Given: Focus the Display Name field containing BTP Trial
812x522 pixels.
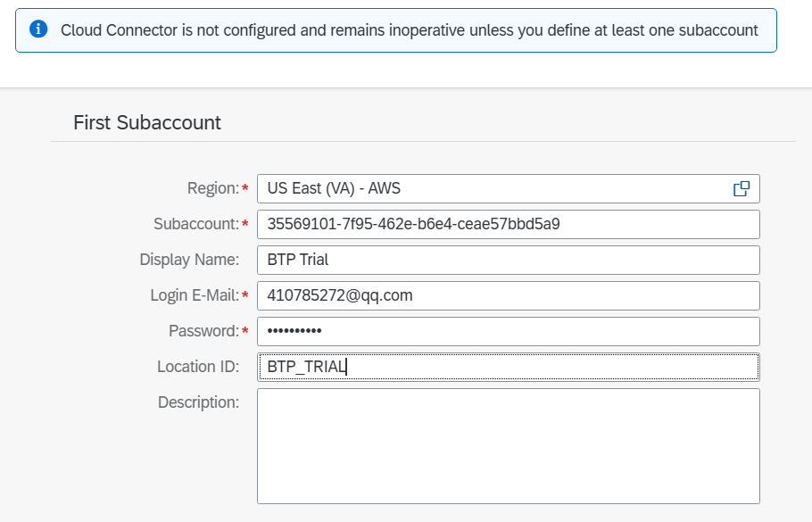Looking at the screenshot, I should (x=508, y=260).
